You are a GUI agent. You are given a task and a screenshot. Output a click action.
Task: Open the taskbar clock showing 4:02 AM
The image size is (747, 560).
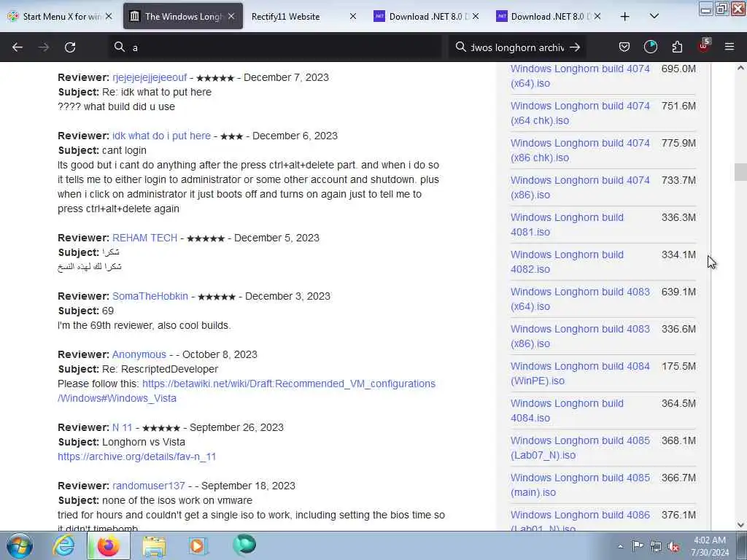710,545
